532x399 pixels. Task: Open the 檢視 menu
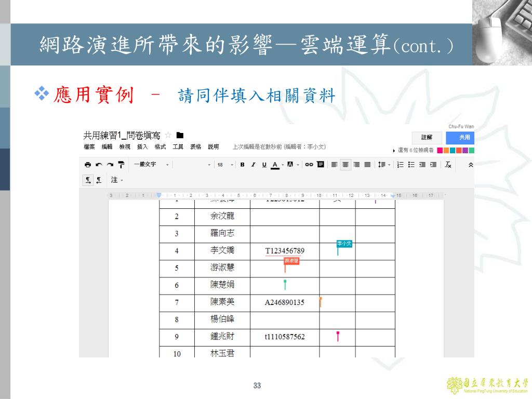[x=125, y=147]
